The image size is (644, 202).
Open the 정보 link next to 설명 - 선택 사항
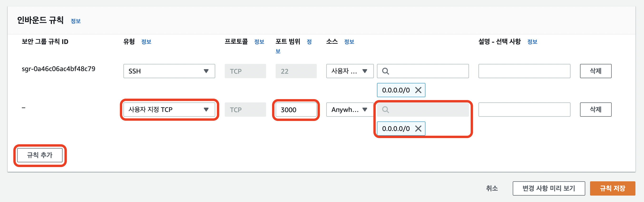[x=532, y=42]
